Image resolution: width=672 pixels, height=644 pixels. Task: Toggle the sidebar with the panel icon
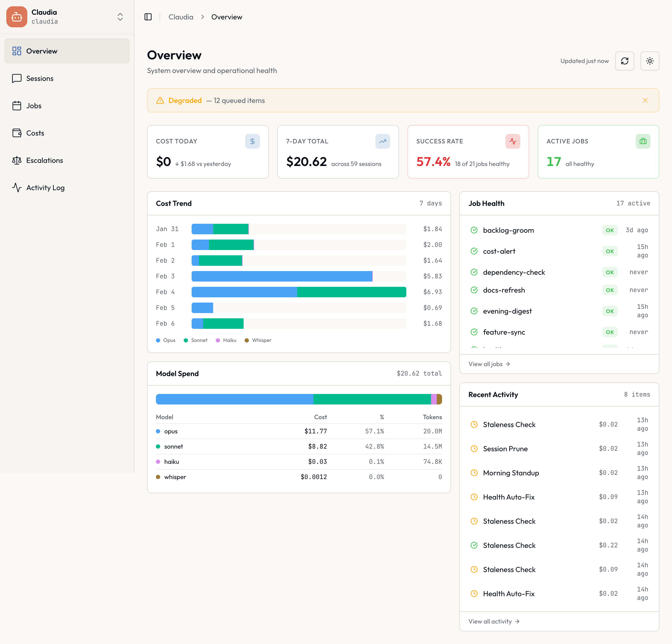[x=148, y=17]
